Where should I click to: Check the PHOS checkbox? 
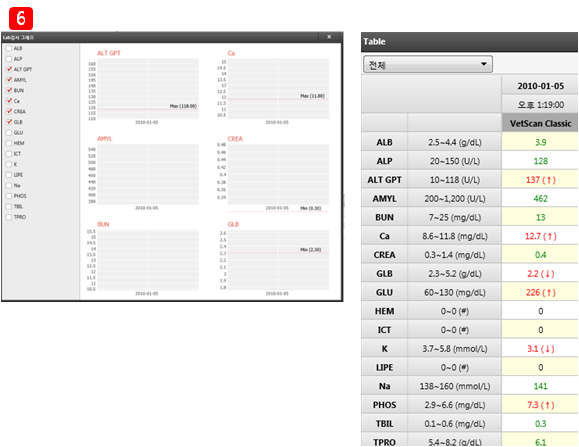(x=9, y=196)
